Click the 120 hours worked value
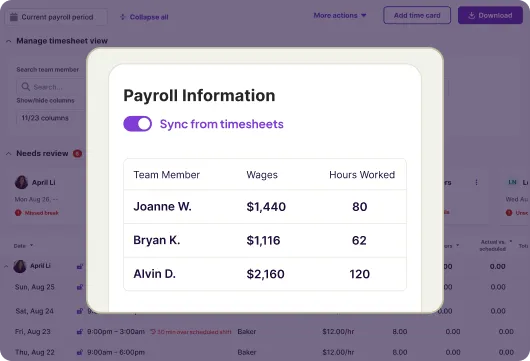The height and width of the screenshot is (361, 530). tap(359, 274)
